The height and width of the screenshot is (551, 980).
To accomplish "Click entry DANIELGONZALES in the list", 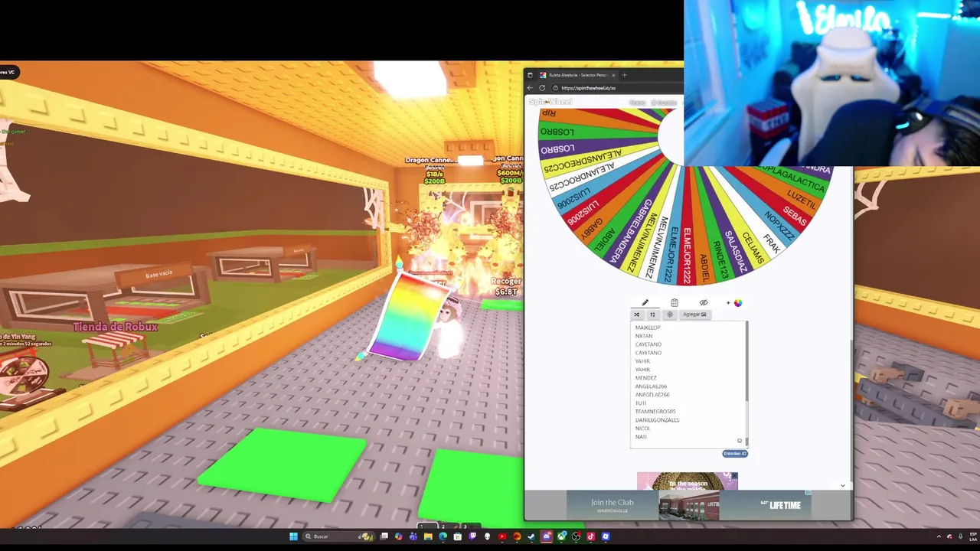I will click(657, 420).
